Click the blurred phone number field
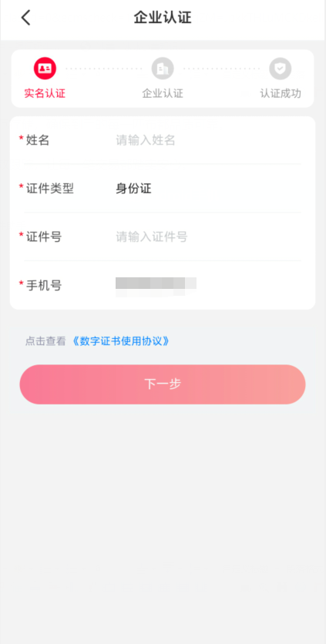 coord(156,287)
